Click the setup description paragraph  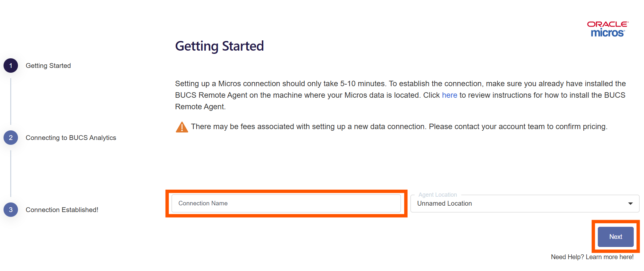click(x=400, y=95)
